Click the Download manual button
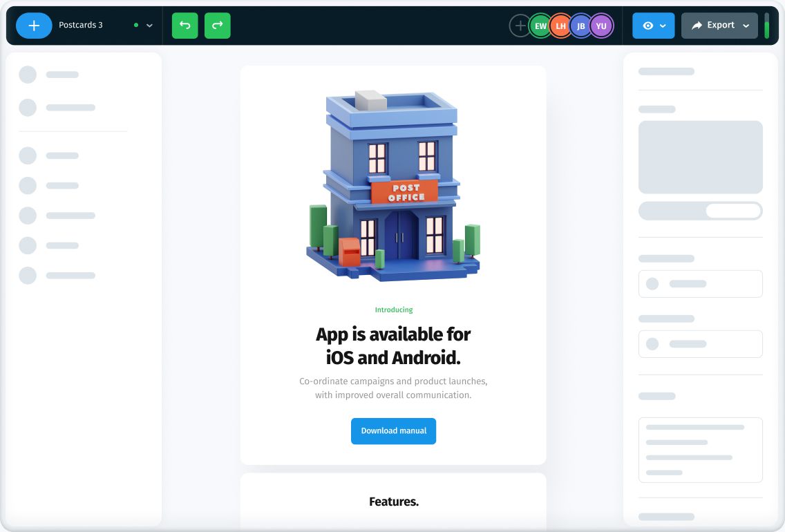Screen dimensions: 785x532 tap(393, 430)
